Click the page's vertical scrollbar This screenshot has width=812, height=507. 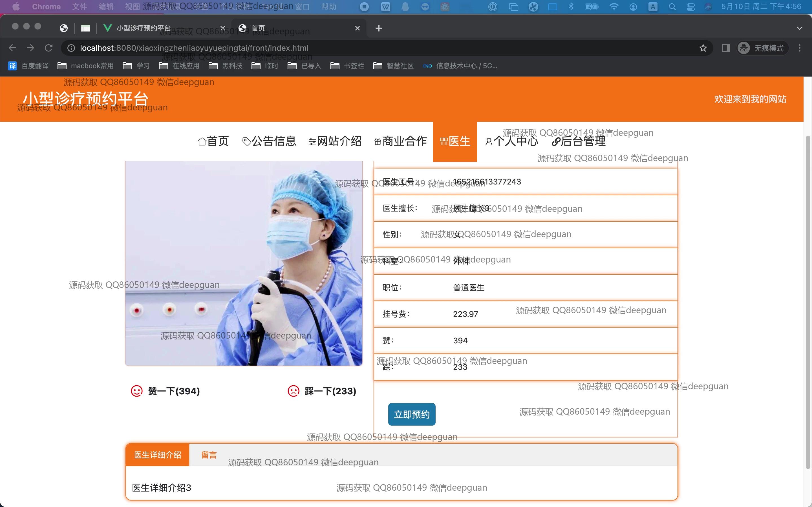click(x=808, y=302)
